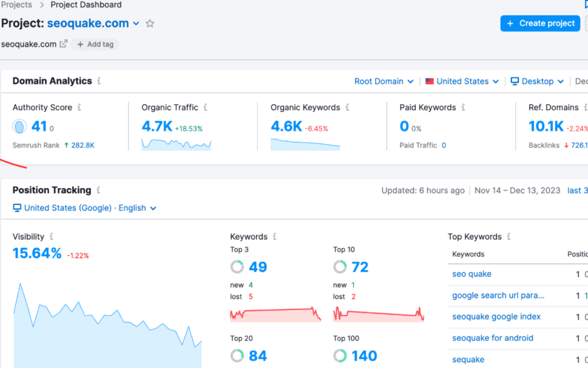
Task: Show Paid Keywords info icon
Action: click(x=463, y=108)
